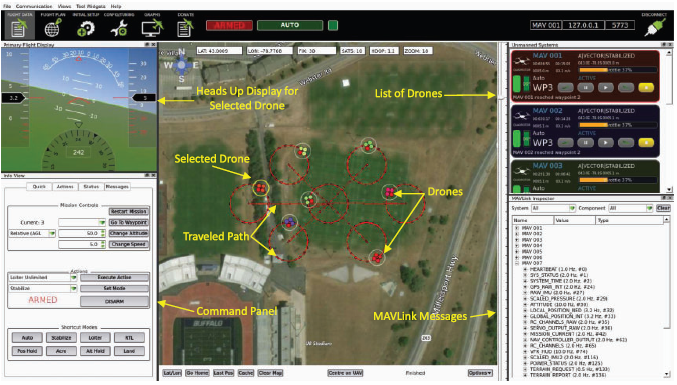Play MAV 001 mission
Viewport: 677px width, 385px height.
tap(606, 88)
